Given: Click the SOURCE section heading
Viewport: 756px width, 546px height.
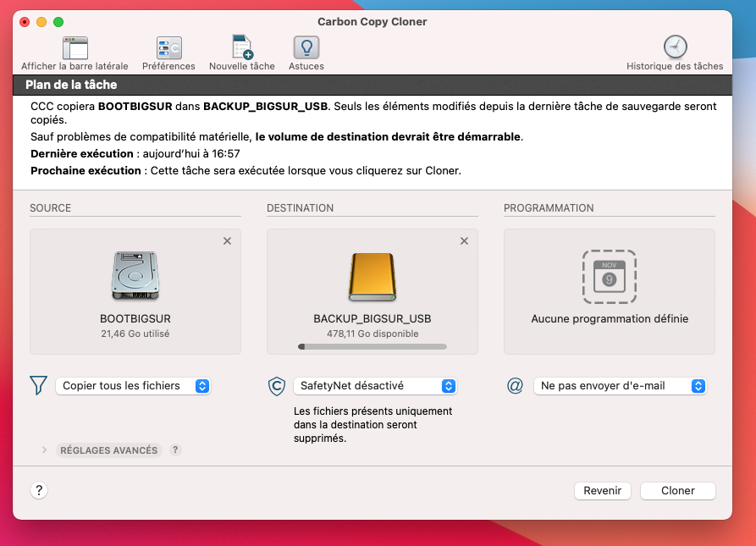Looking at the screenshot, I should [50, 208].
